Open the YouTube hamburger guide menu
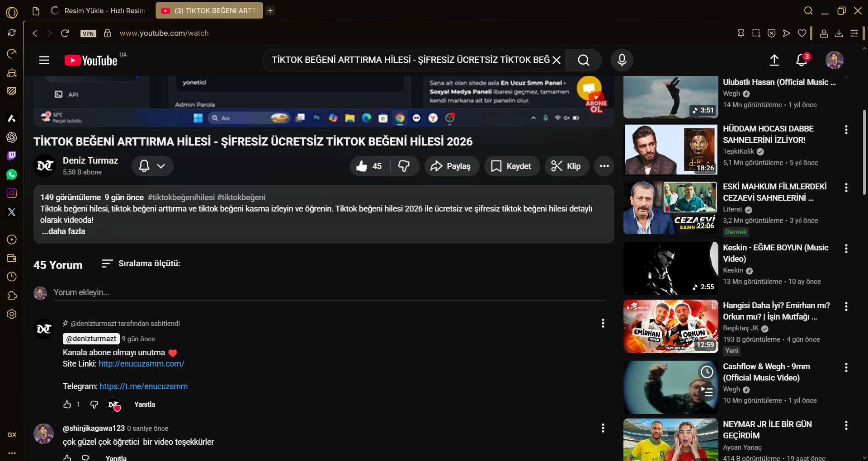The height and width of the screenshot is (461, 868). point(44,60)
